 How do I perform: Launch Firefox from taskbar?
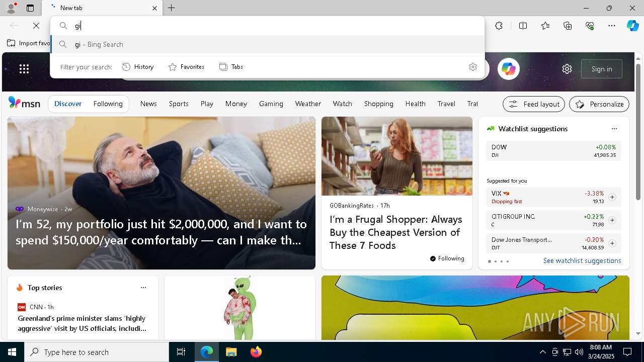256,352
